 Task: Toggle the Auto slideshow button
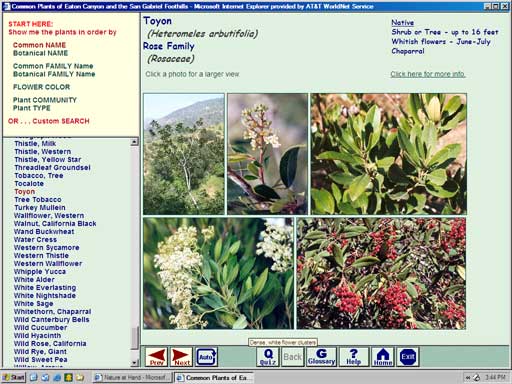[x=206, y=357]
